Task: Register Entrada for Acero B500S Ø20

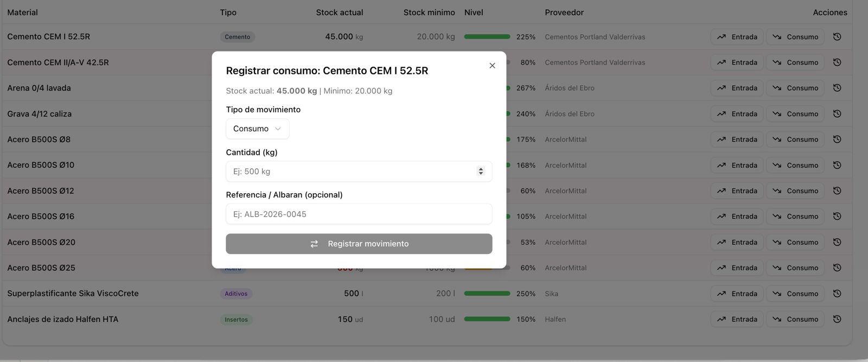Action: [737, 243]
